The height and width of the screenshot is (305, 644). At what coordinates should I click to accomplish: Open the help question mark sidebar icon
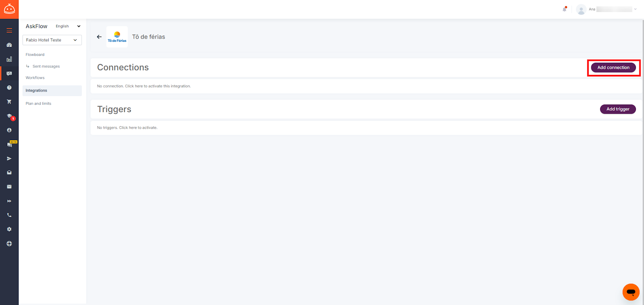(x=9, y=88)
